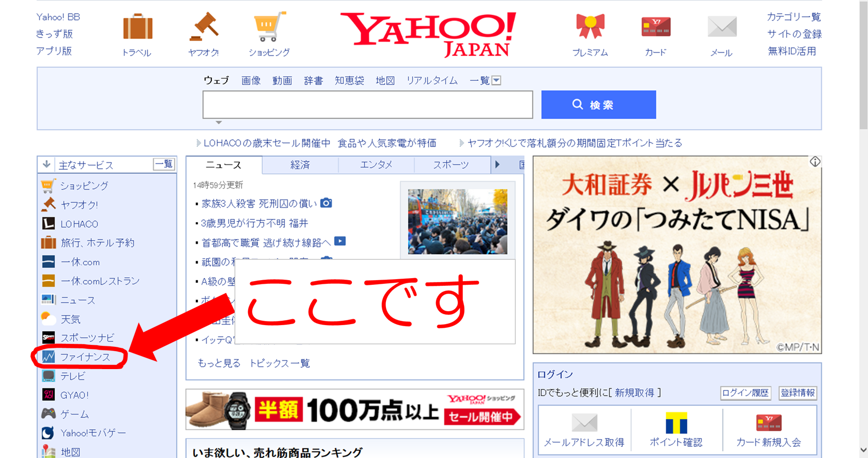Open the もっと見る news link
Screen dimensions: 868x458
click(x=219, y=363)
